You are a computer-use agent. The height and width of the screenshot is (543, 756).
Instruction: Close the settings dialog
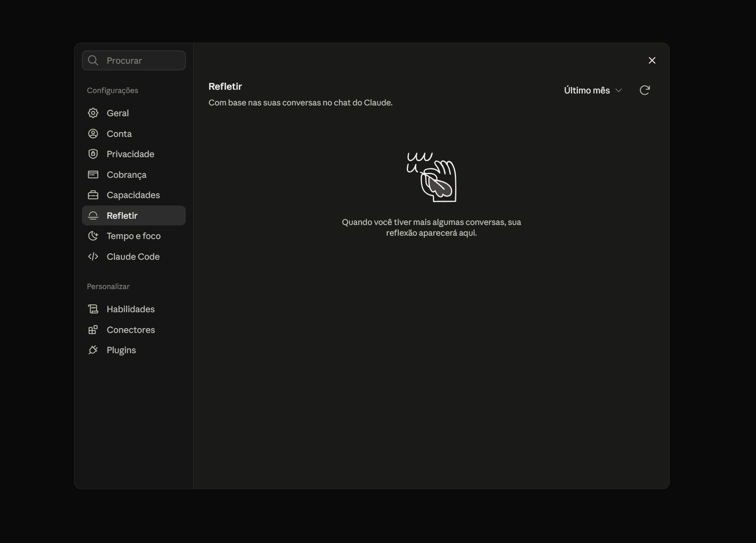click(x=652, y=60)
